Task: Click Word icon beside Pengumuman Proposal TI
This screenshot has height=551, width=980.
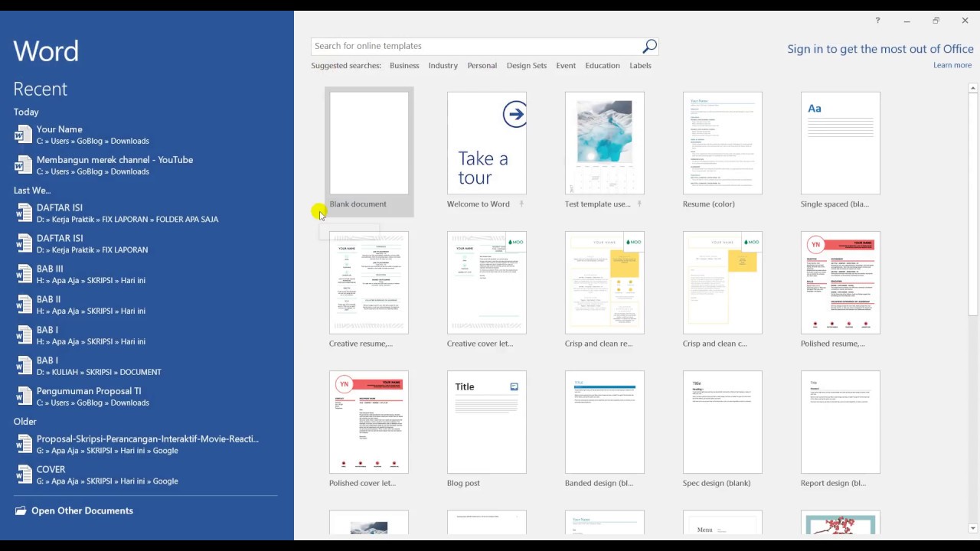Action: [23, 396]
